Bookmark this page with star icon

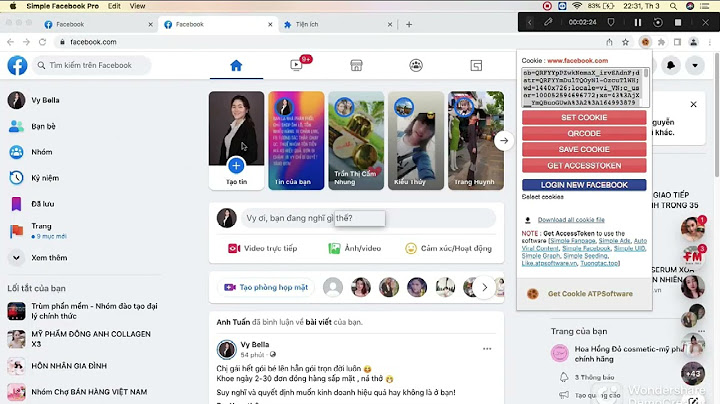[625, 42]
